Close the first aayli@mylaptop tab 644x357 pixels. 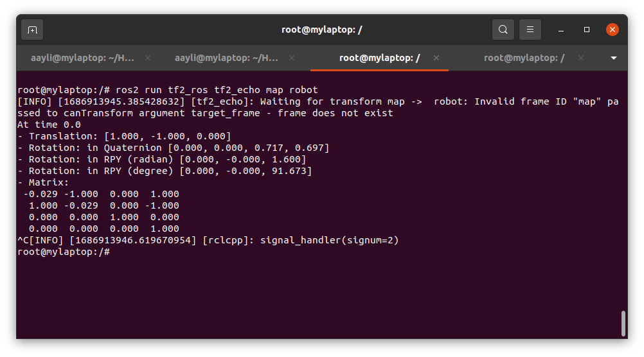[x=148, y=58]
